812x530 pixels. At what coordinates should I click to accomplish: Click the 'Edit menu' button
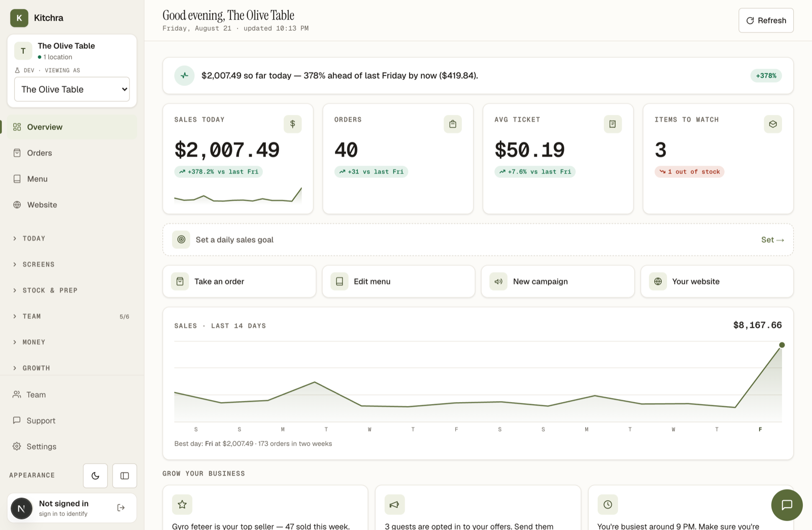(398, 281)
